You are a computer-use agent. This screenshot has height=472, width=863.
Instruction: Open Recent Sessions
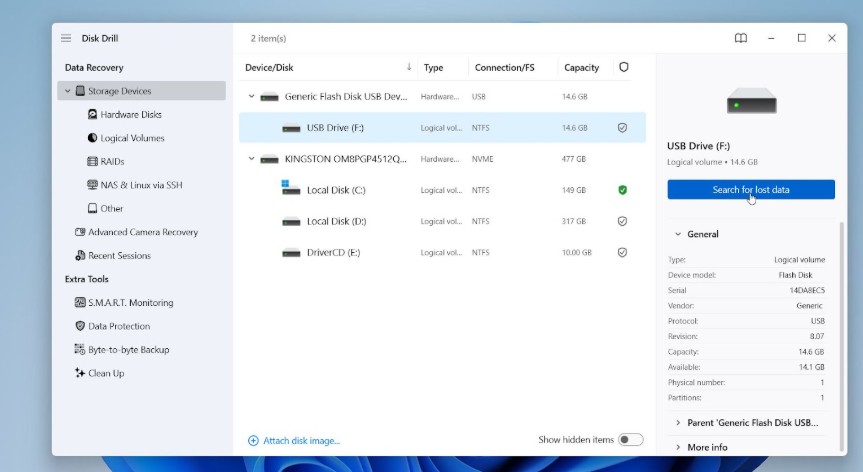[119, 255]
